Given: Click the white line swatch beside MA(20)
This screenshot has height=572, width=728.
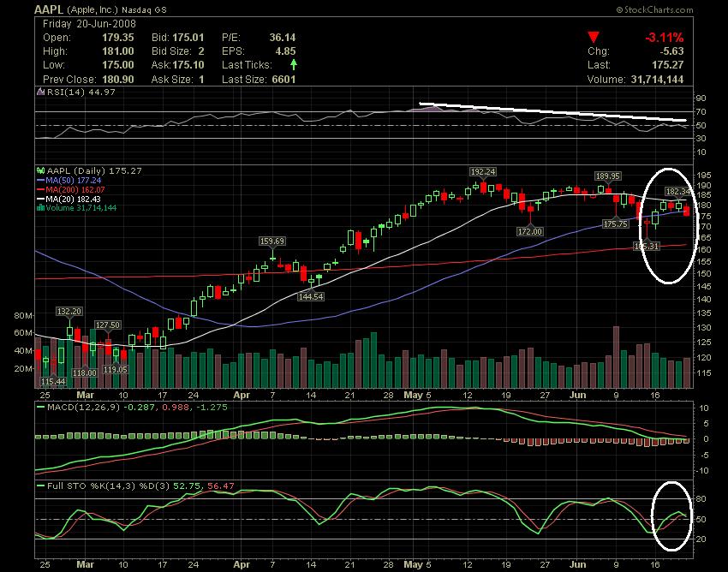Looking at the screenshot, I should pos(40,199).
